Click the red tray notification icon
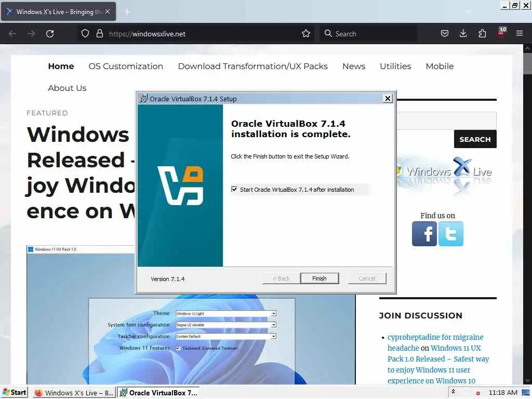 pos(478,393)
